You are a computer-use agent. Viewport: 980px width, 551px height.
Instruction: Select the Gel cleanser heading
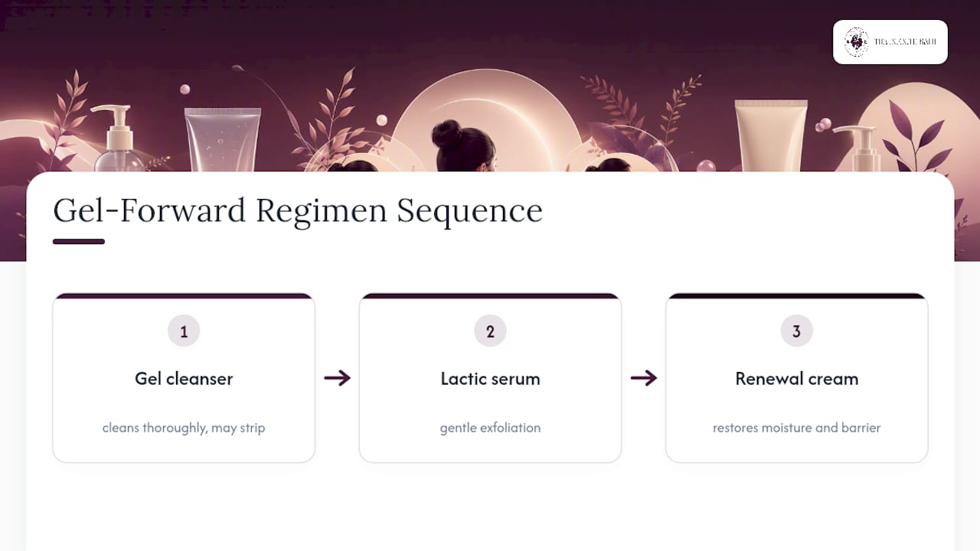click(x=184, y=379)
